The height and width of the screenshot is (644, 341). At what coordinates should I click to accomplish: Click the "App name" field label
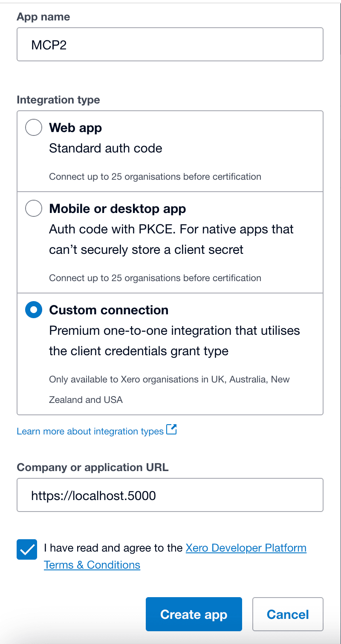(43, 17)
